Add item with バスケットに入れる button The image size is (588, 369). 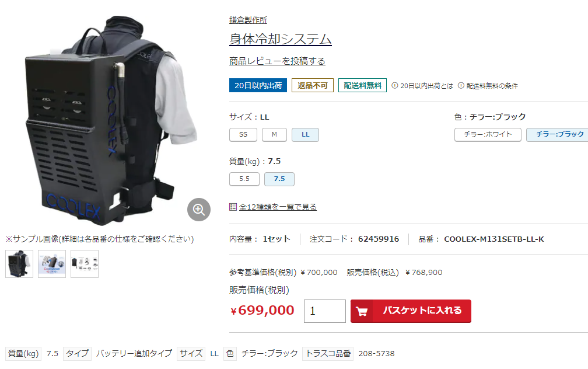coord(411,311)
